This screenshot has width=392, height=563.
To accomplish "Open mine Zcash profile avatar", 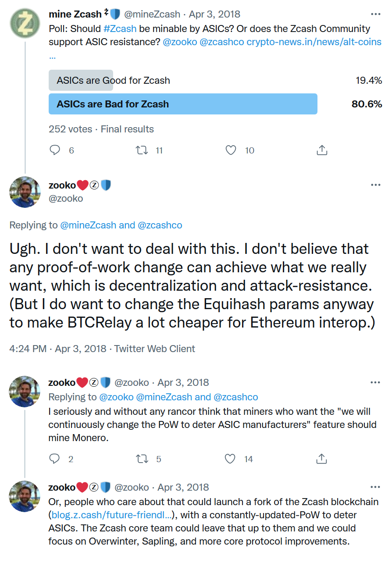I will coord(25,23).
